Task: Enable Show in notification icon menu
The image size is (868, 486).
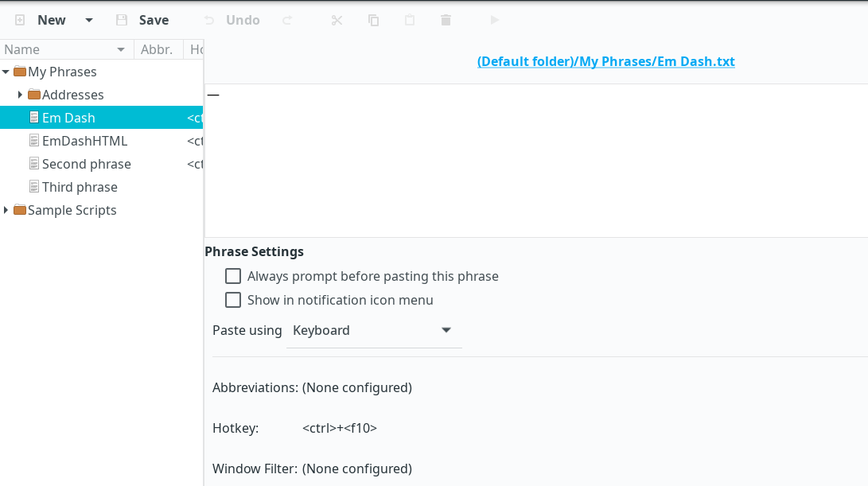Action: click(x=232, y=300)
